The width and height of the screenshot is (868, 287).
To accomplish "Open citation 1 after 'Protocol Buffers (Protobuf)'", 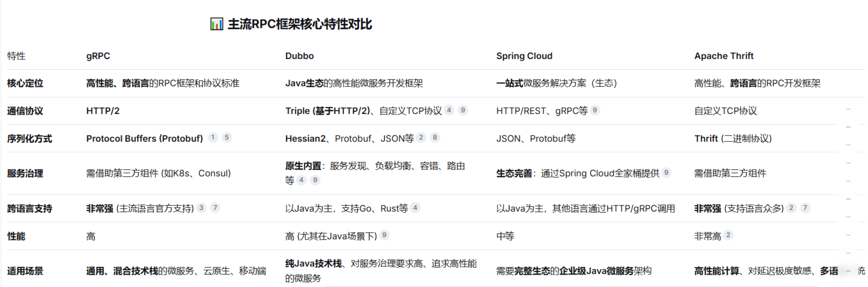I will coord(213,138).
